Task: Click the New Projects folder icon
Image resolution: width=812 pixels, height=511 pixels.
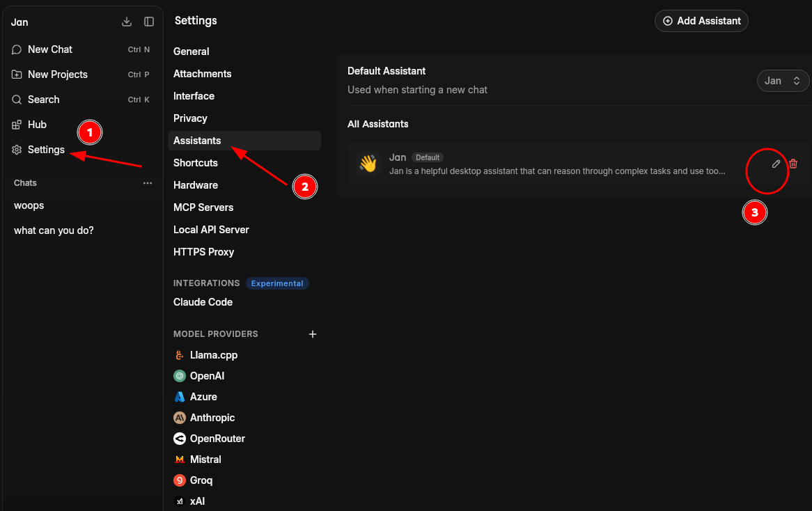Action: coord(17,74)
